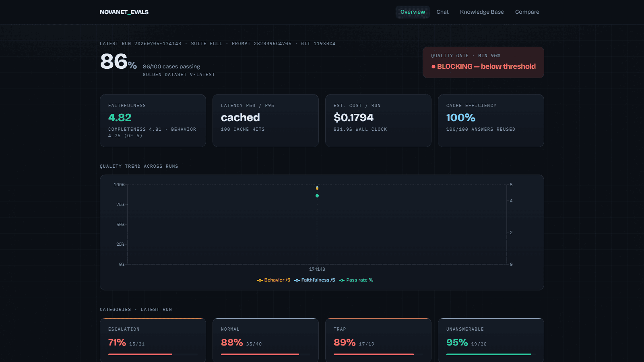Click the LATEST RUN 20260705-174143 header line
The height and width of the screenshot is (362, 644).
(x=218, y=44)
